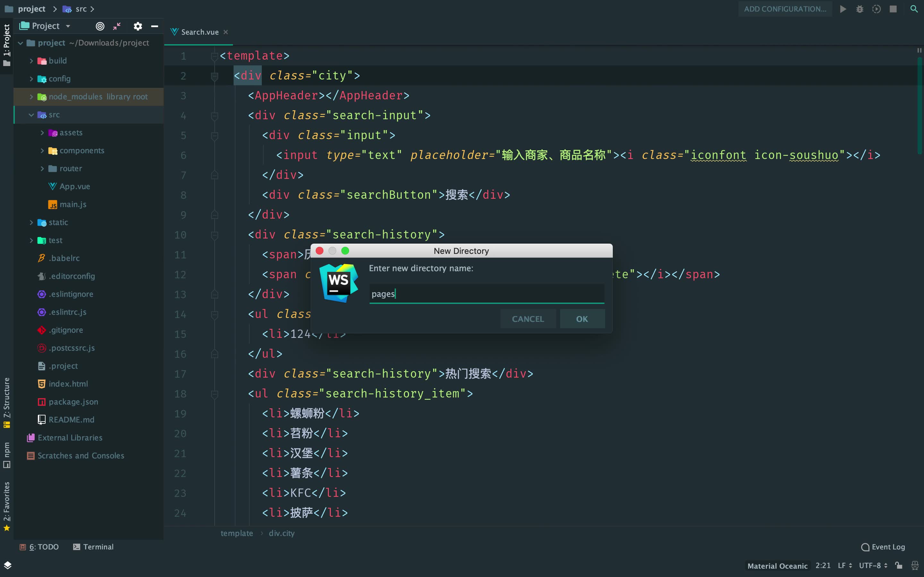The image size is (924, 577).
Task: Click the Terminal tab at bottom panel
Action: (99, 547)
